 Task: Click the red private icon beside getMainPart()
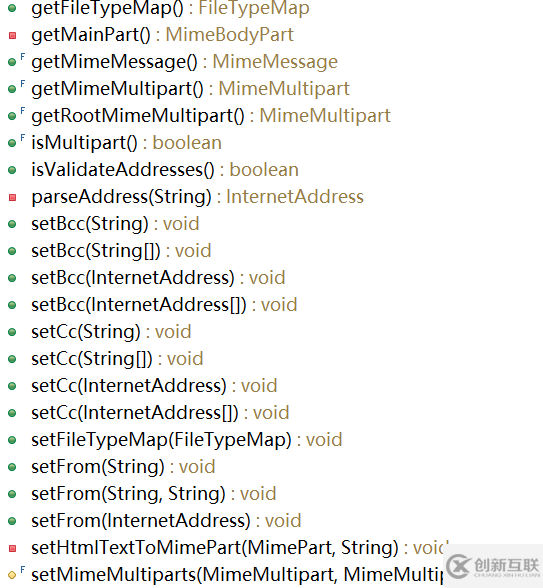(12, 35)
